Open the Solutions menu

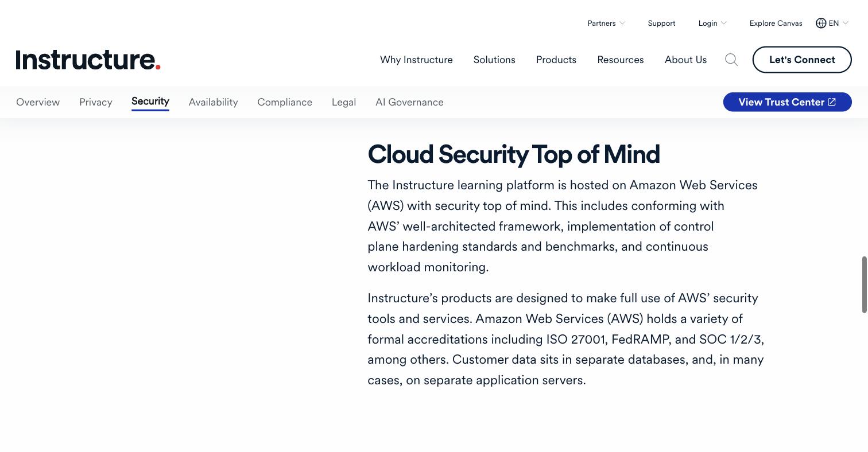[x=494, y=60]
